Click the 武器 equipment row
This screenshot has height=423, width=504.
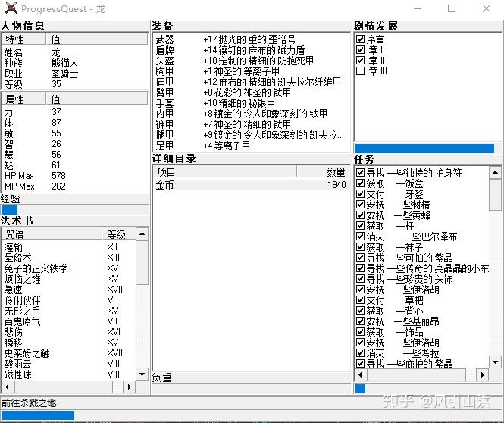[251, 39]
